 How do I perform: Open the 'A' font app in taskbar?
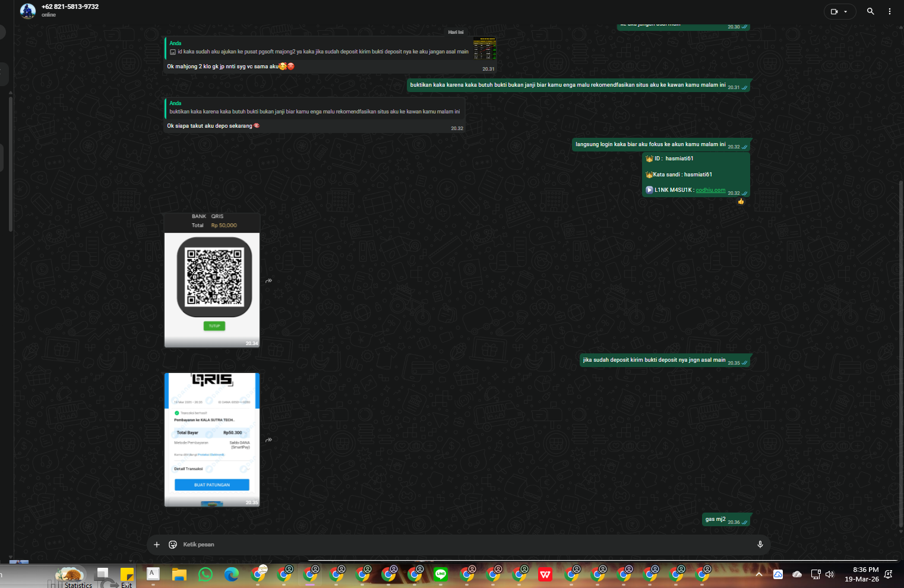[x=153, y=574]
